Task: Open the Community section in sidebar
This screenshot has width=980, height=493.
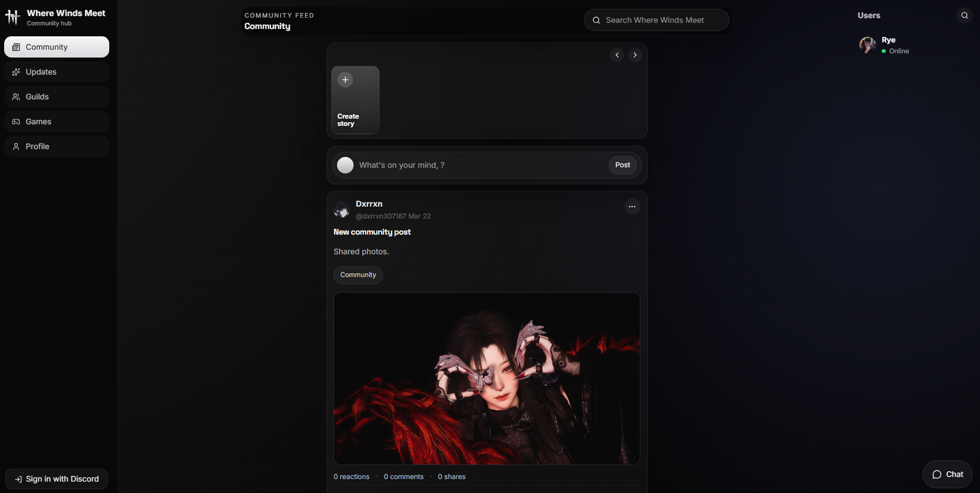Action: click(56, 47)
